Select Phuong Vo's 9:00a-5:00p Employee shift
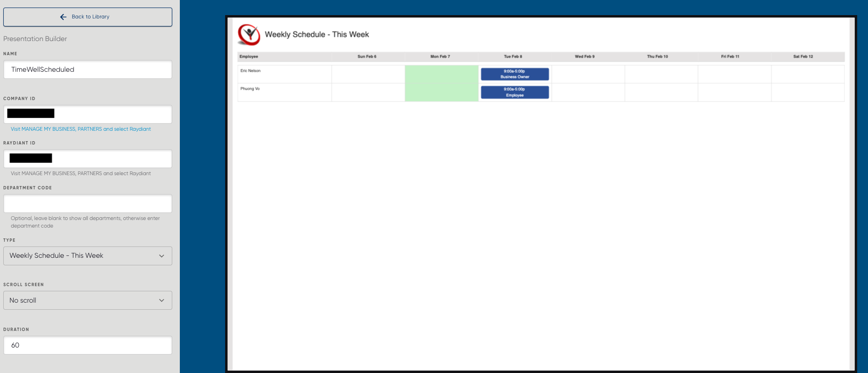The image size is (868, 373). click(x=514, y=92)
